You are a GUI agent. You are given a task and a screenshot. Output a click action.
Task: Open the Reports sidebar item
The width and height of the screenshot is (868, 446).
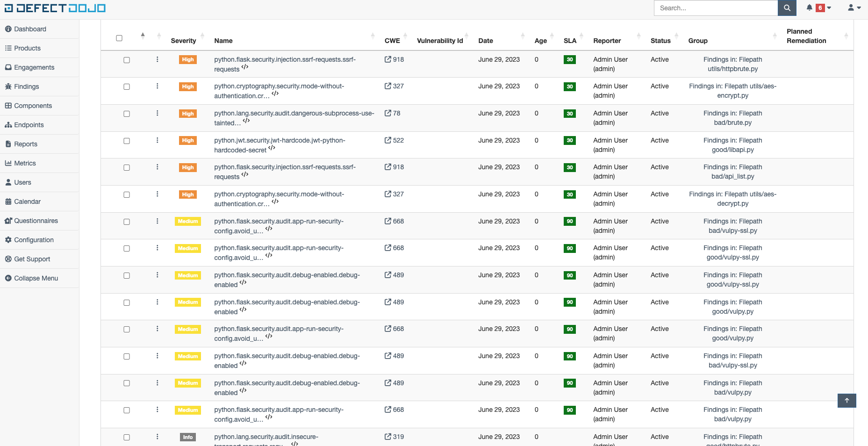39,144
